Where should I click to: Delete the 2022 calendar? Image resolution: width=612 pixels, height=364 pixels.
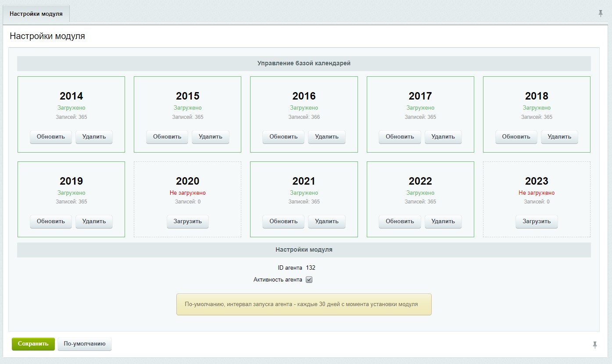click(x=443, y=221)
